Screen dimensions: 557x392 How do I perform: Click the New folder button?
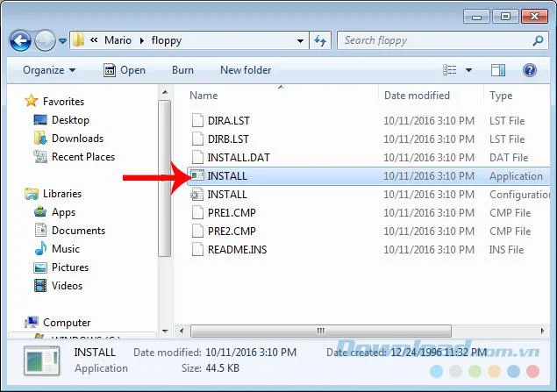[x=246, y=70]
